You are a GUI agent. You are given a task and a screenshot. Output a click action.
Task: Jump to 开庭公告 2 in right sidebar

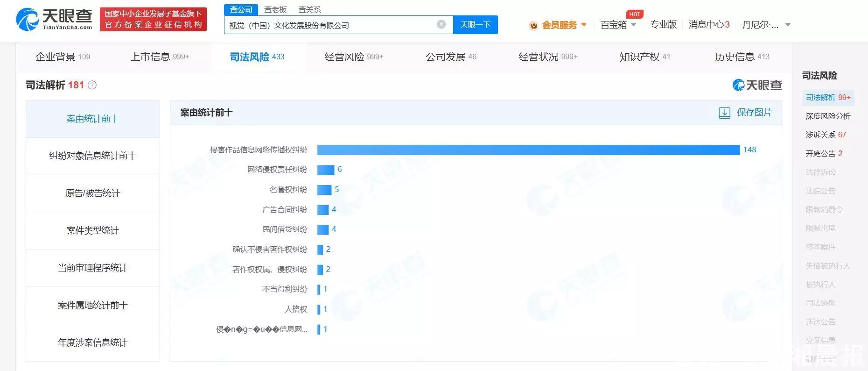[824, 154]
